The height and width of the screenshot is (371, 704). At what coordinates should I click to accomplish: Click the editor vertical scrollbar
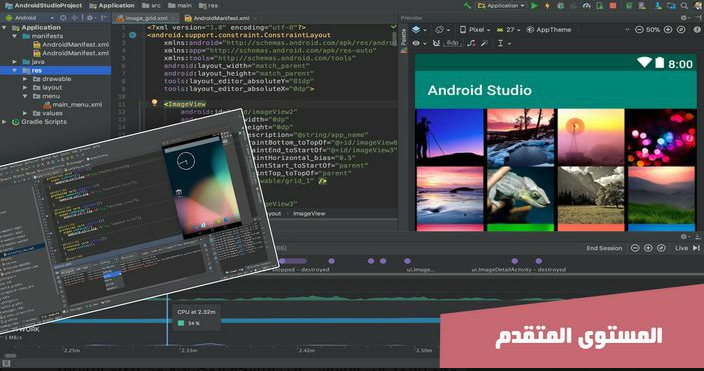(395, 38)
